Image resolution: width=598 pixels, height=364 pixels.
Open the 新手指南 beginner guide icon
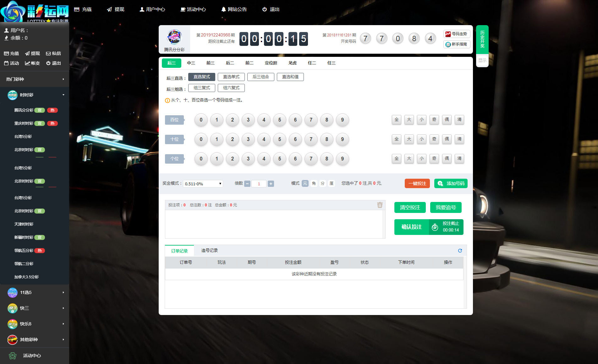pos(448,45)
